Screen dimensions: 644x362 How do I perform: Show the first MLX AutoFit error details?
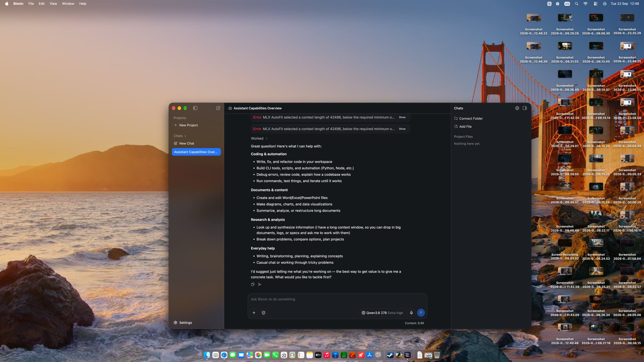[402, 117]
